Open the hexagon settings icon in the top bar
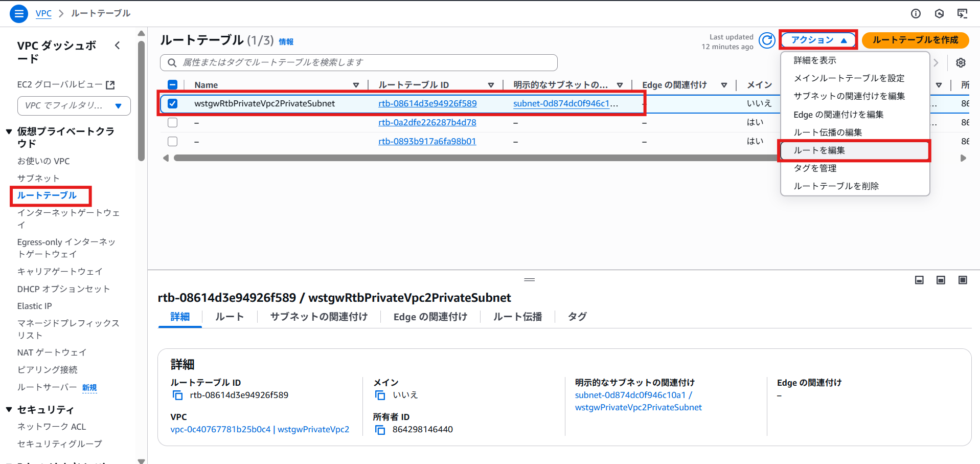This screenshot has width=980, height=464. coord(939,14)
